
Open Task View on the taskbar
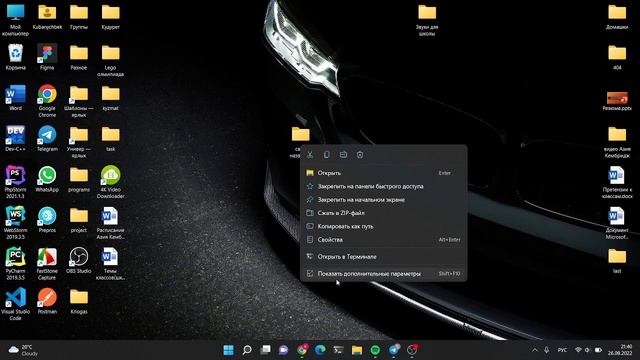coord(265,350)
